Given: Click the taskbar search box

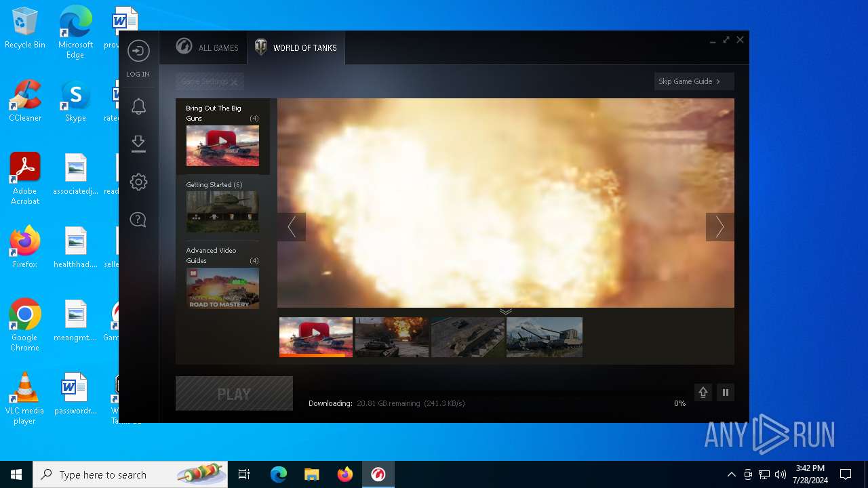Looking at the screenshot, I should tap(130, 474).
